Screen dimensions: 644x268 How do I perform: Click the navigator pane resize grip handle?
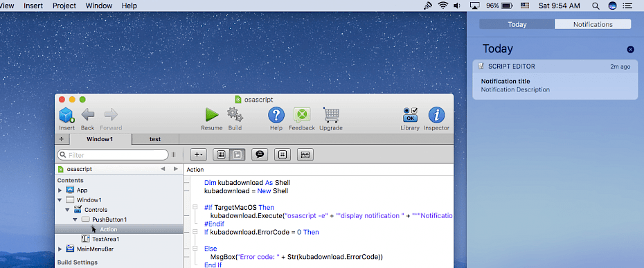(x=173, y=155)
